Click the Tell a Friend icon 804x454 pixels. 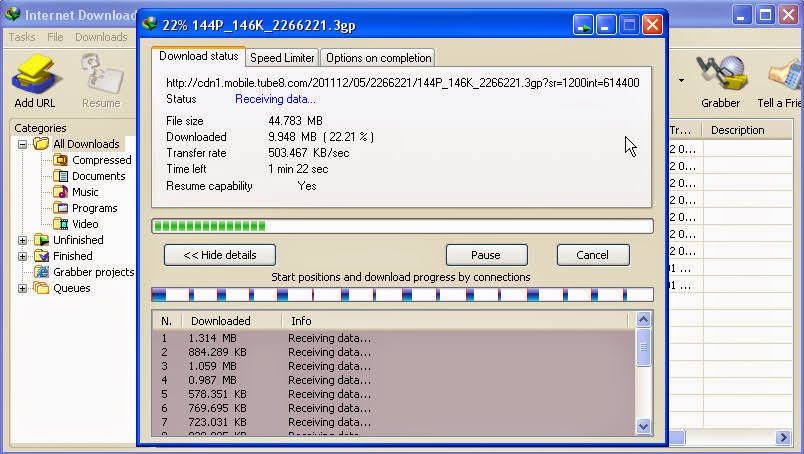tap(784, 75)
